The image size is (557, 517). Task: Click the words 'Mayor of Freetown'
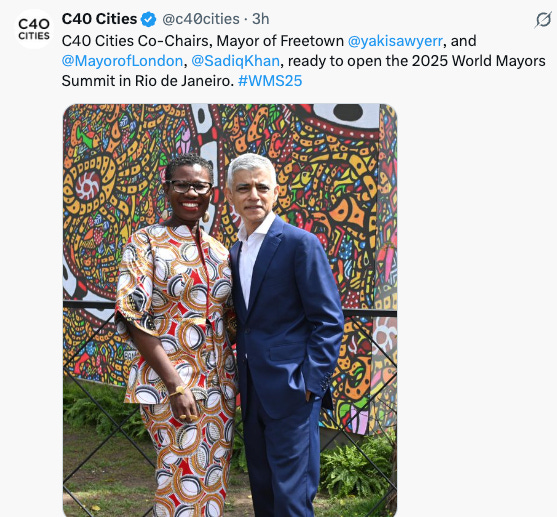(280, 41)
